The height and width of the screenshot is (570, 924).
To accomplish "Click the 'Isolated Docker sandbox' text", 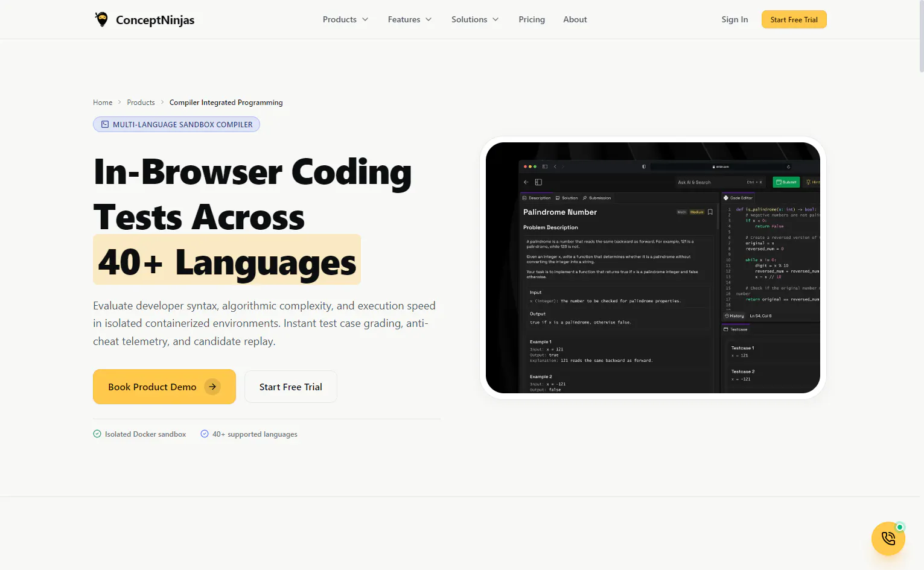I will 145,434.
